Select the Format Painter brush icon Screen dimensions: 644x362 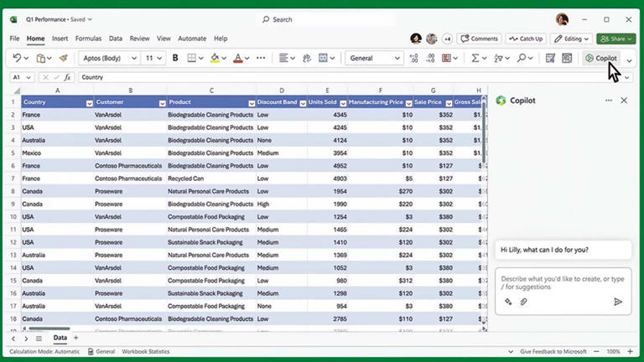(x=63, y=59)
